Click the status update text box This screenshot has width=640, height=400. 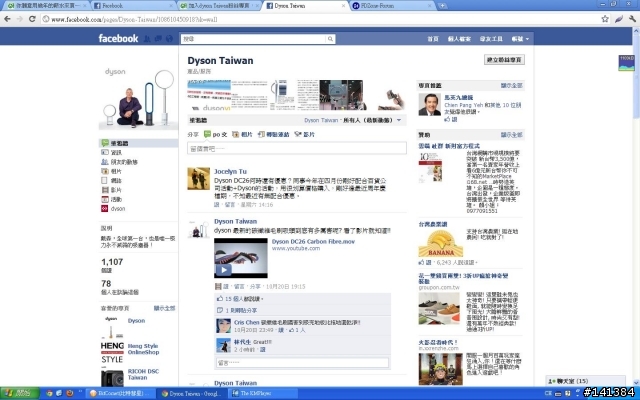[x=297, y=148]
